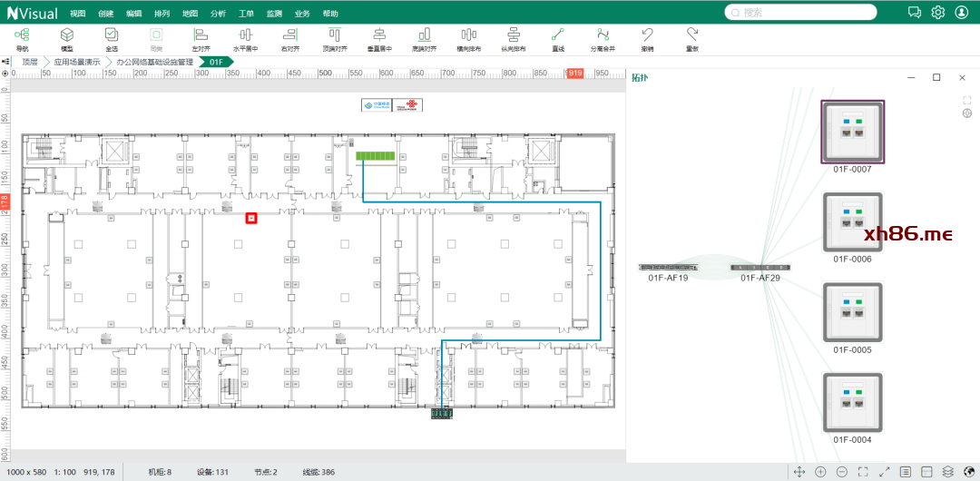Open the 排列 menu
The width and height of the screenshot is (980, 481).
tap(162, 14)
